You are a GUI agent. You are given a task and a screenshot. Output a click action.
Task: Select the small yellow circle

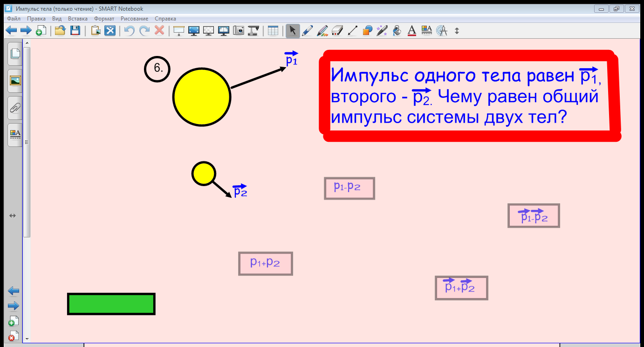click(204, 173)
